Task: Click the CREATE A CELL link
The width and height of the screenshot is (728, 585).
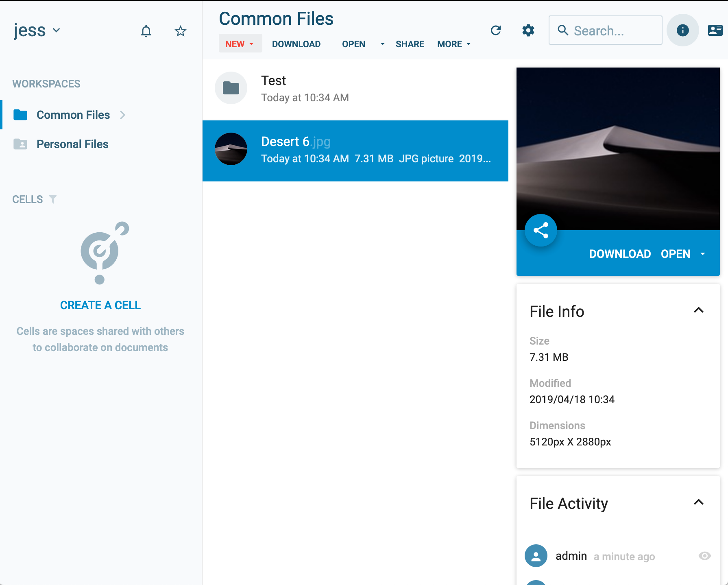Action: [x=100, y=305]
